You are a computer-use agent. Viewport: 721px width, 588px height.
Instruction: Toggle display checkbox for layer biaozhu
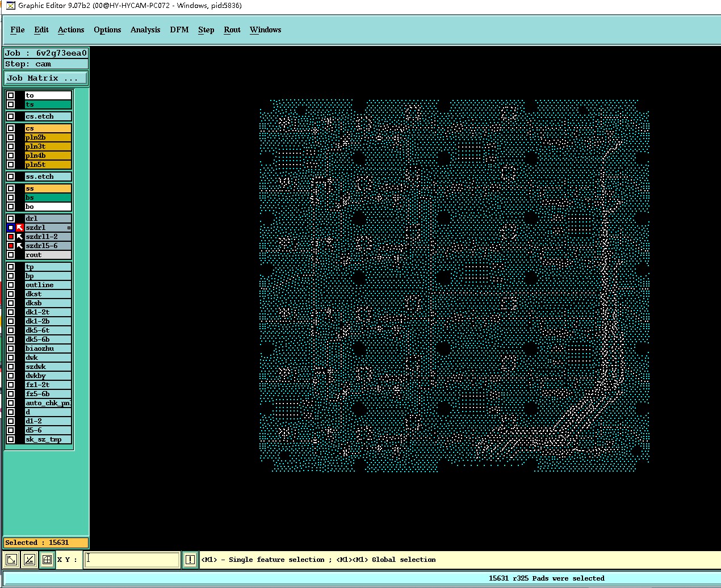(11, 348)
